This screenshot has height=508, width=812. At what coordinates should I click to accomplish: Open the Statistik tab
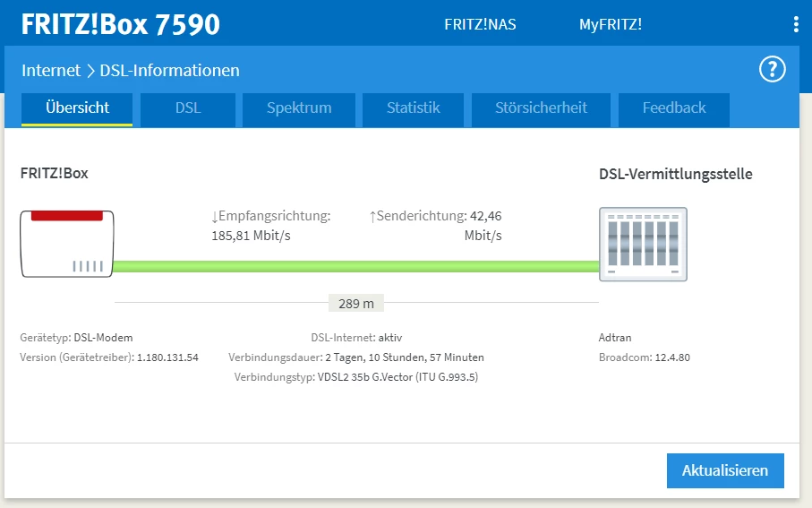(414, 109)
